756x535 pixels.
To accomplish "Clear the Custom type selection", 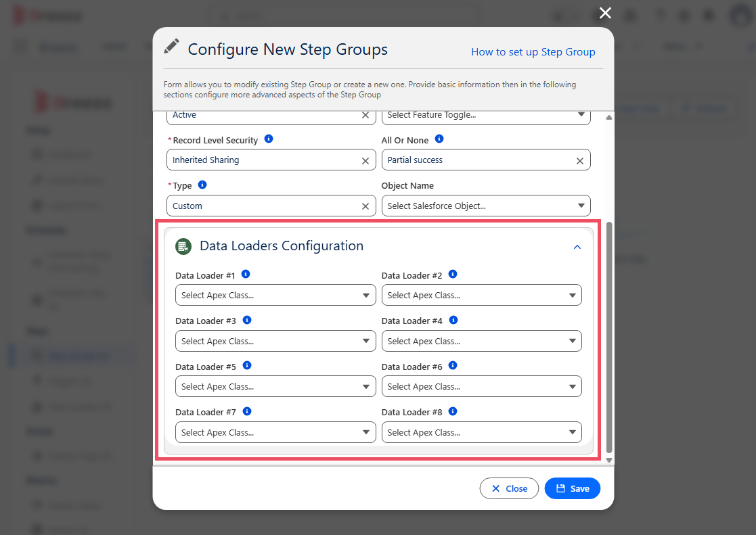I will (x=365, y=206).
